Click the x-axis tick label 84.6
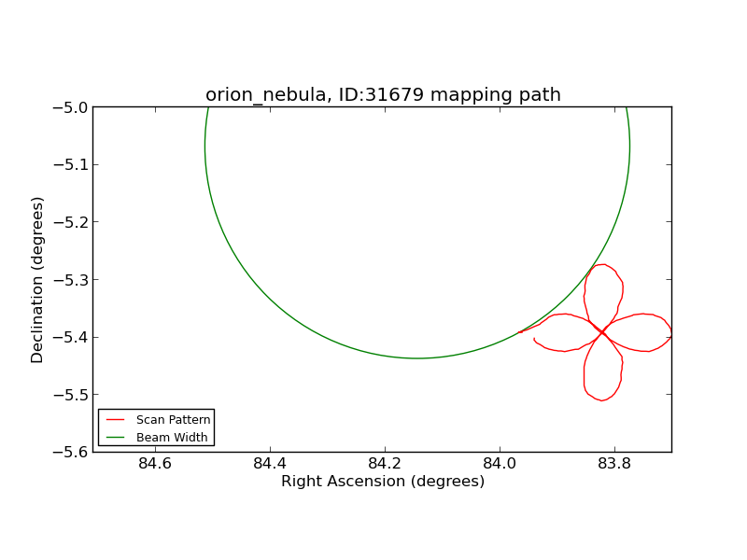 click(155, 463)
